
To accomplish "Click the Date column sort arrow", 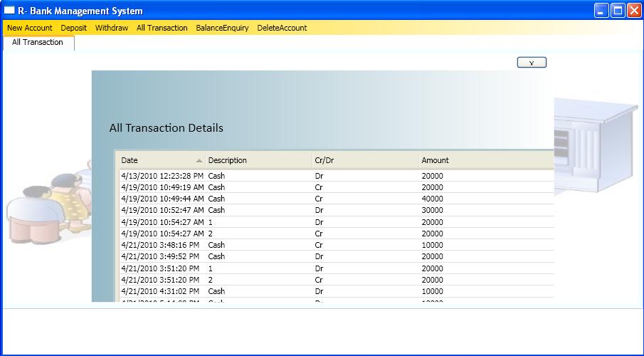I will pos(199,161).
